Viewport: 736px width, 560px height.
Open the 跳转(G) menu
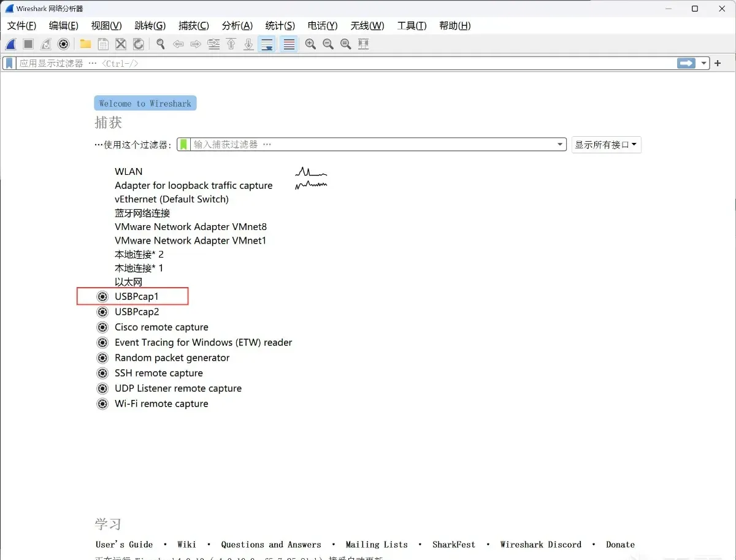click(150, 26)
